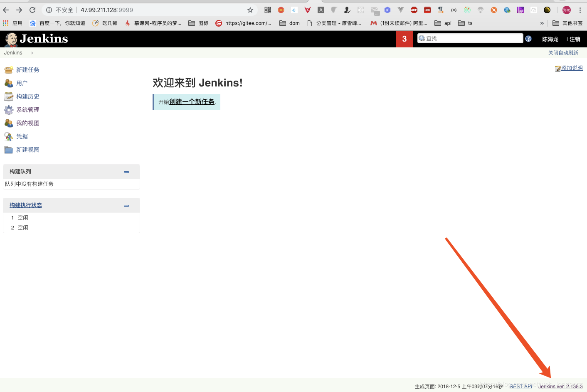Bookmark page with the star icon

pyautogui.click(x=250, y=10)
